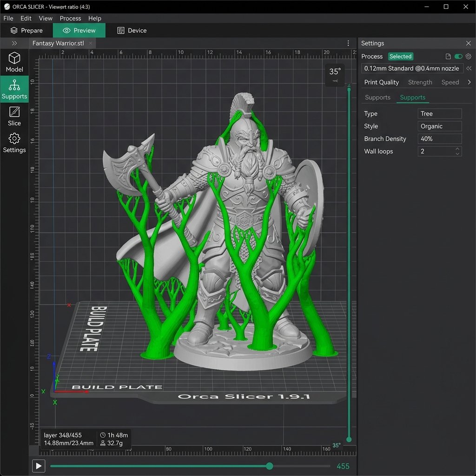Click the Process label text

point(372,56)
